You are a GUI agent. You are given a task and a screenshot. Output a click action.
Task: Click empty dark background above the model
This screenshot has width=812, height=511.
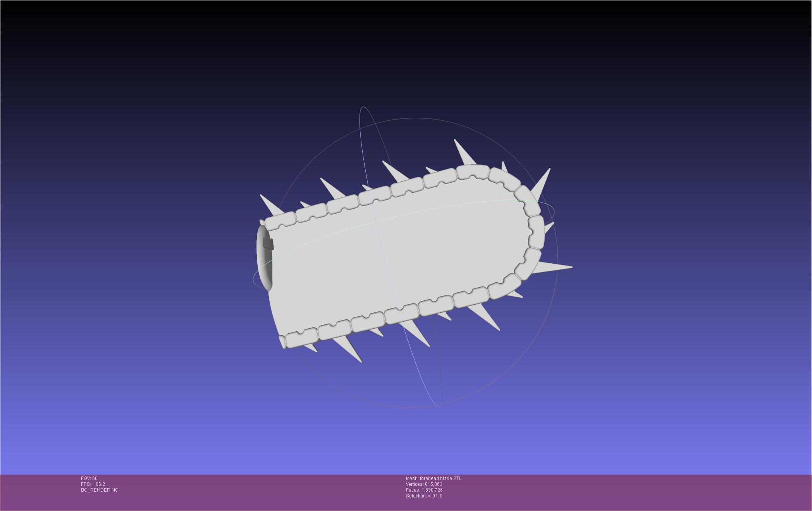coord(406,58)
